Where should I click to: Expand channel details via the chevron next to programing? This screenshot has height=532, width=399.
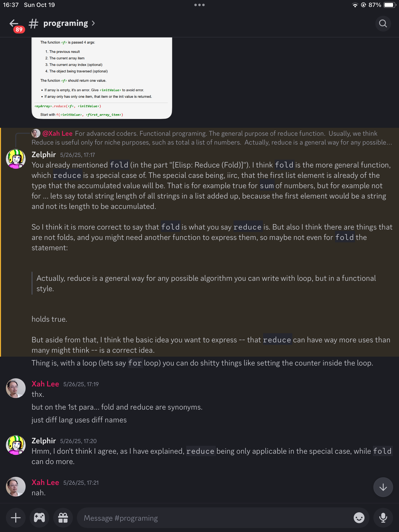(x=94, y=23)
